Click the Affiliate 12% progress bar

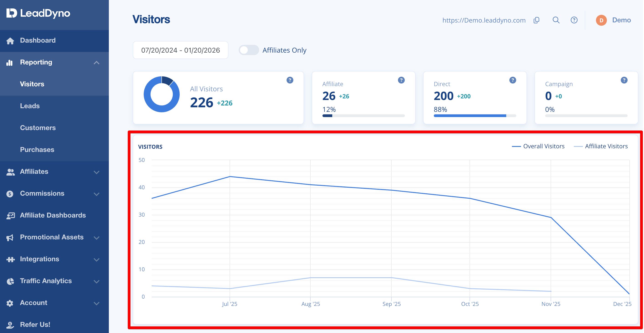click(363, 116)
